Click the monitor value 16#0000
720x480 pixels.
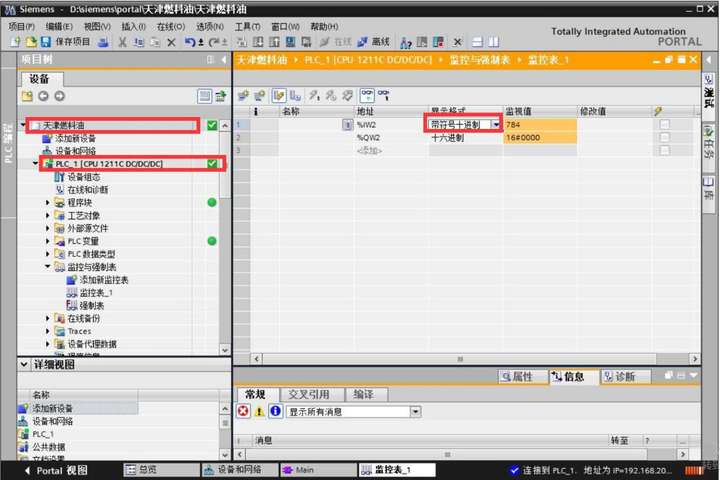[540, 137]
